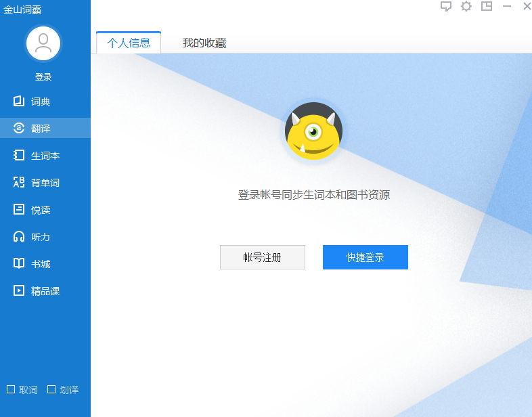Screen dimensions: 532x417
Task: Open 听力 listening with headphone icon
Action: click(x=19, y=237)
